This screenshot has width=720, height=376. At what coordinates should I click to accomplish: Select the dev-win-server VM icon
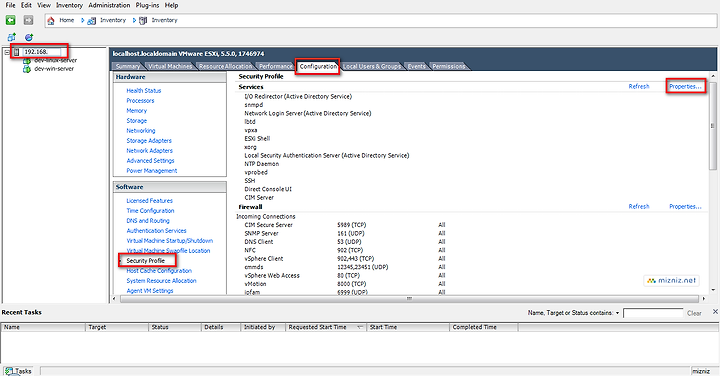(27, 69)
